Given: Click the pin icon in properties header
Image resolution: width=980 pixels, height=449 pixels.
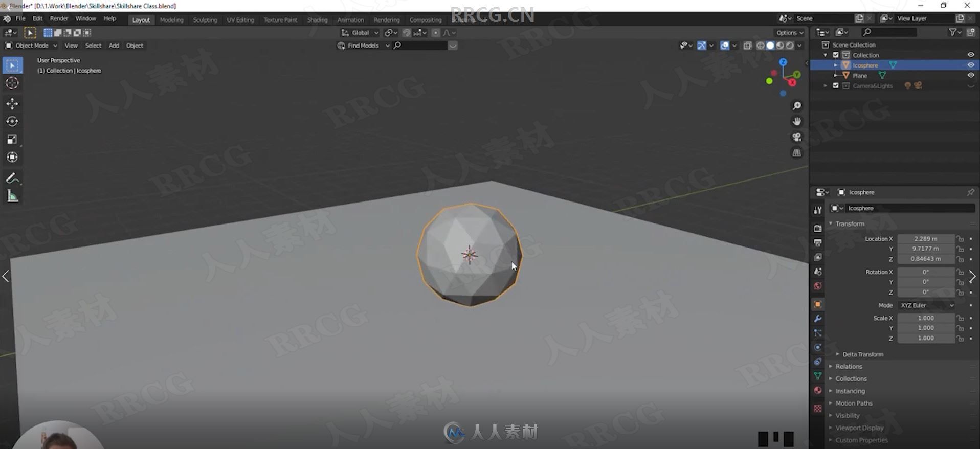Looking at the screenshot, I should click(x=970, y=192).
